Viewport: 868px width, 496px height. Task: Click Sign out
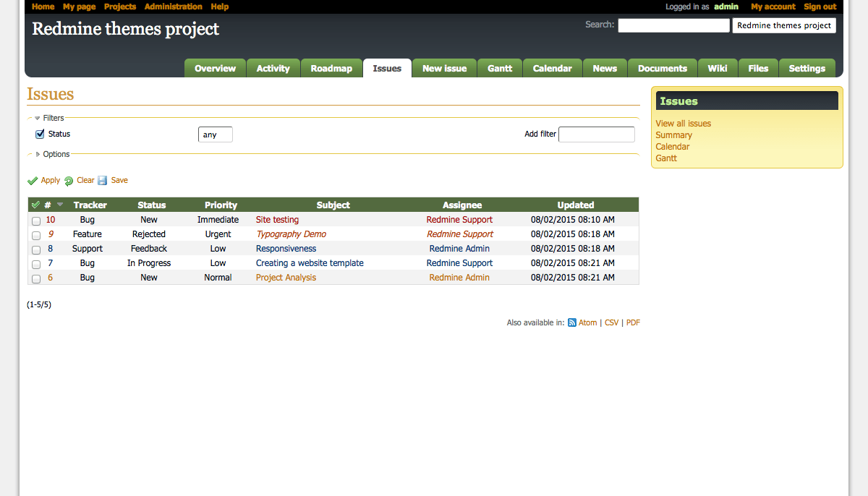pyautogui.click(x=820, y=7)
